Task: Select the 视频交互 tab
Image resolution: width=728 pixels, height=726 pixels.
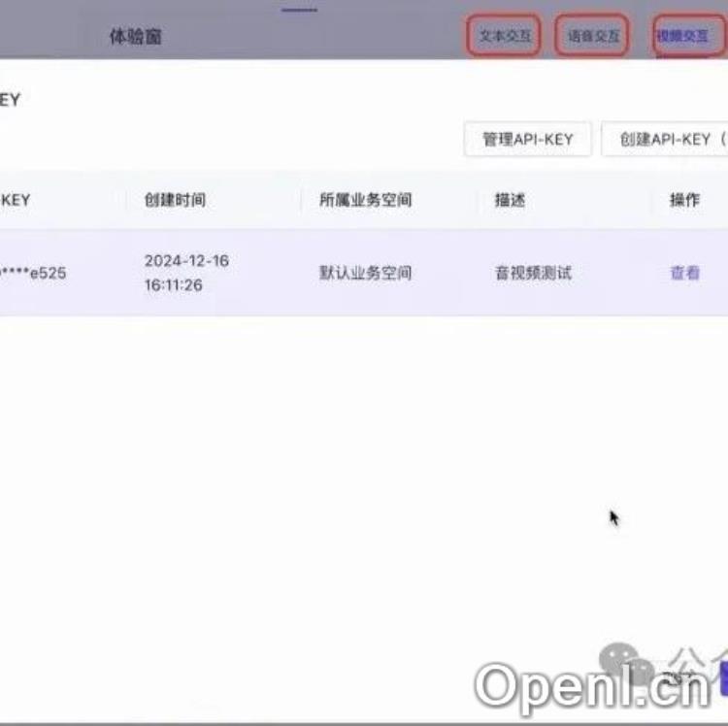Action: pyautogui.click(x=682, y=36)
